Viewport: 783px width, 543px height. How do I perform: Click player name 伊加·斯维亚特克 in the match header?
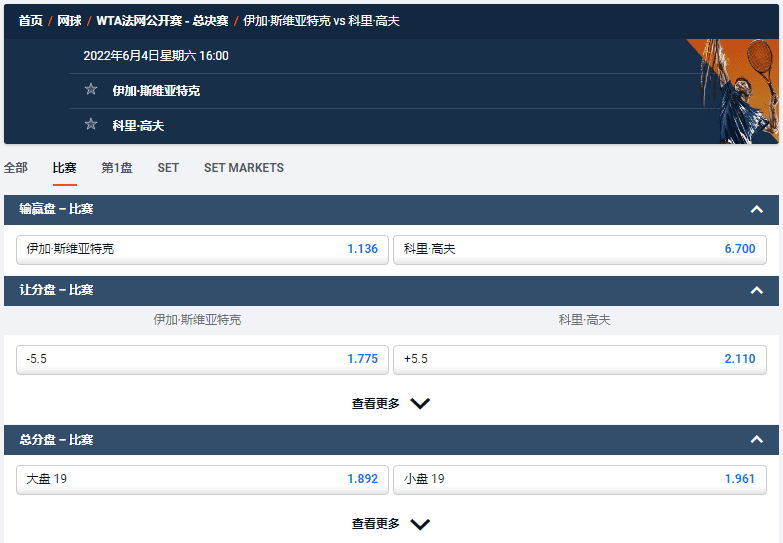tap(156, 90)
